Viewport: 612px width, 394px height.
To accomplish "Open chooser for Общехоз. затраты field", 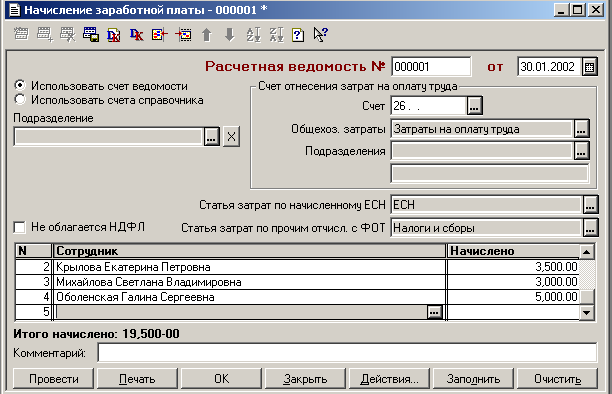I will coord(581,129).
